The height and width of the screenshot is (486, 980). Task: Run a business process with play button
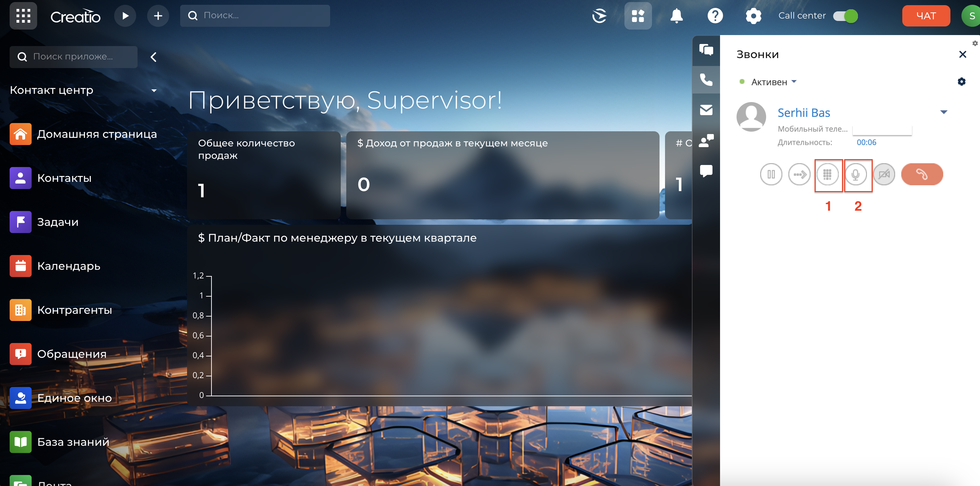click(125, 15)
